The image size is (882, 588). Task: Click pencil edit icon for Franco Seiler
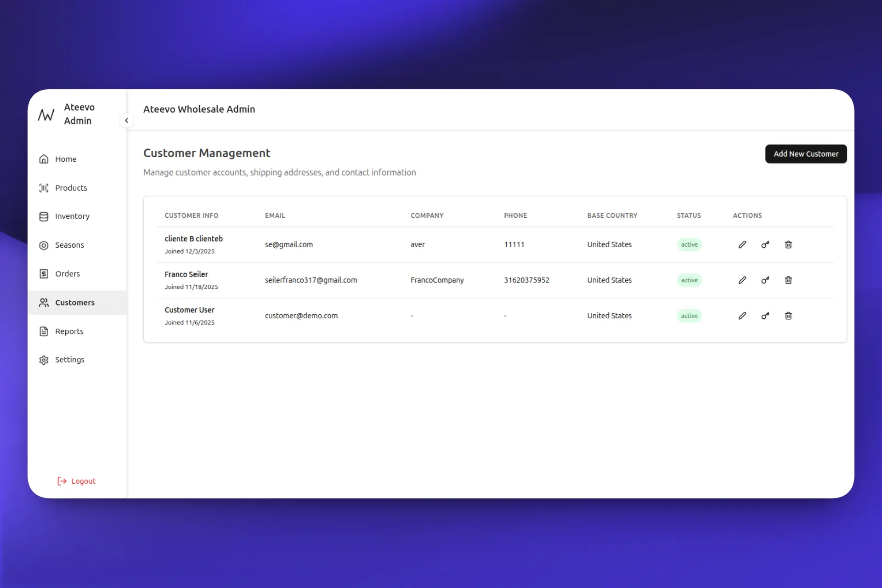click(x=742, y=280)
